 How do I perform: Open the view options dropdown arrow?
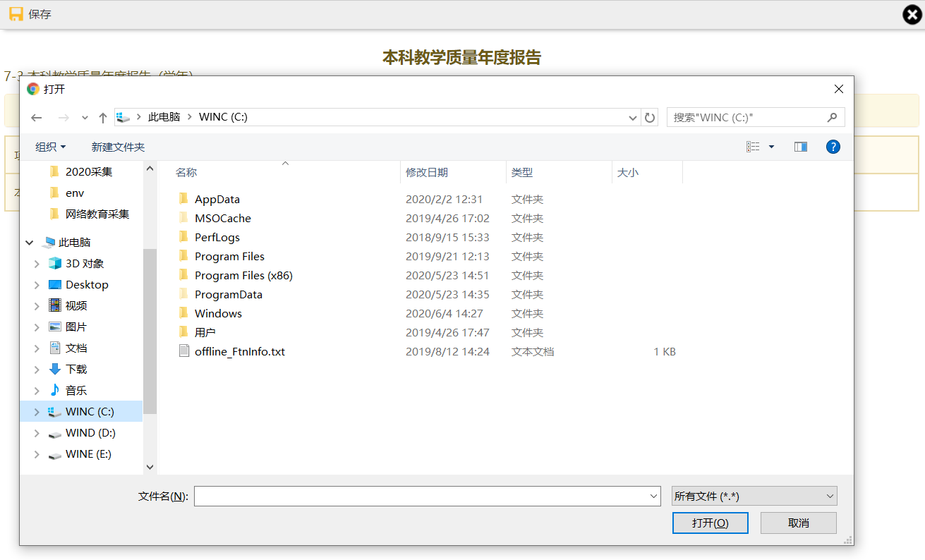coord(771,147)
